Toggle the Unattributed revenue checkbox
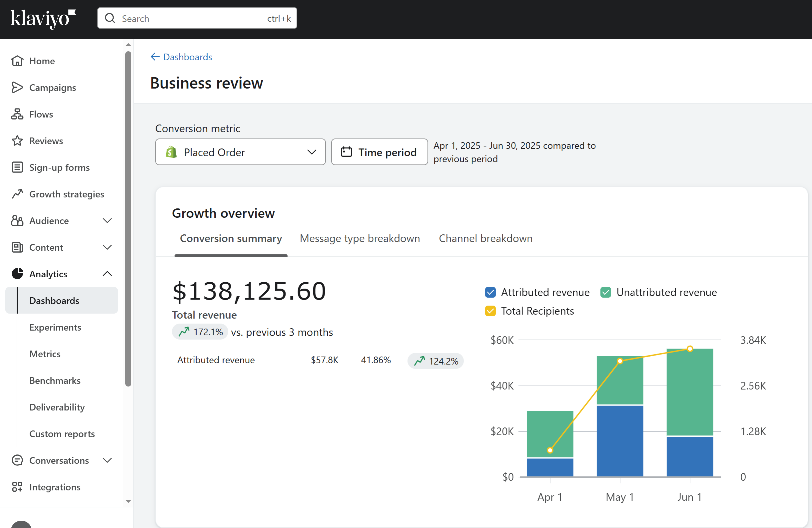Image resolution: width=812 pixels, height=528 pixels. tap(606, 292)
